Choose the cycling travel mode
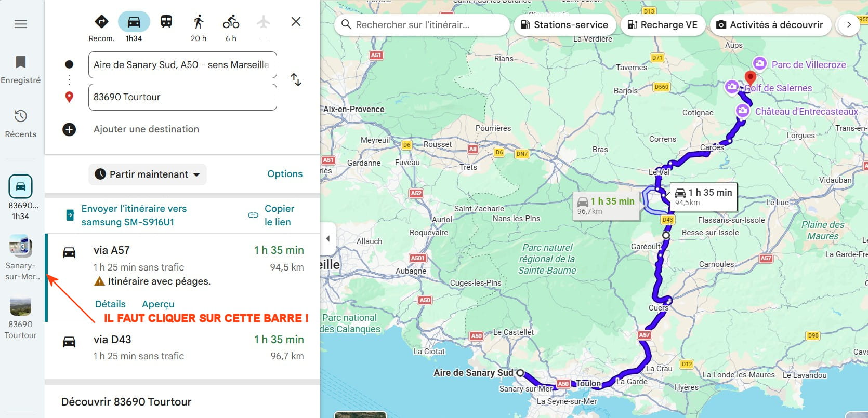This screenshot has width=868, height=418. 231,22
